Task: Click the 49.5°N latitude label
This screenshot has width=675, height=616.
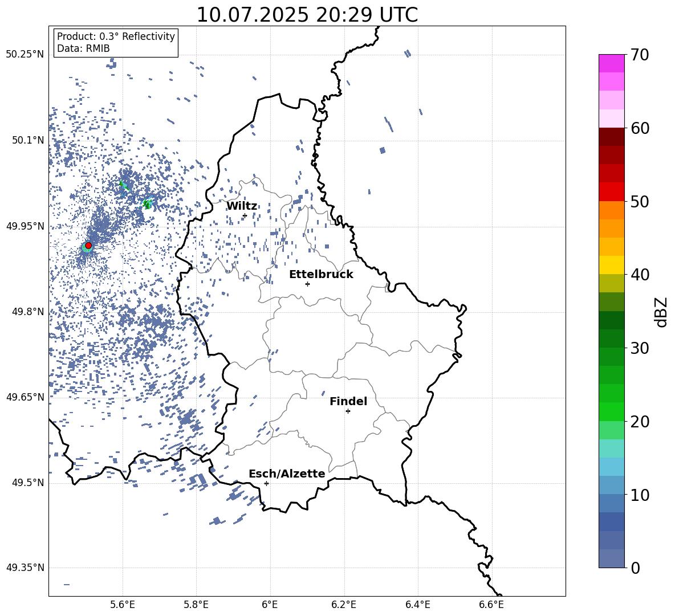Action: (x=28, y=482)
